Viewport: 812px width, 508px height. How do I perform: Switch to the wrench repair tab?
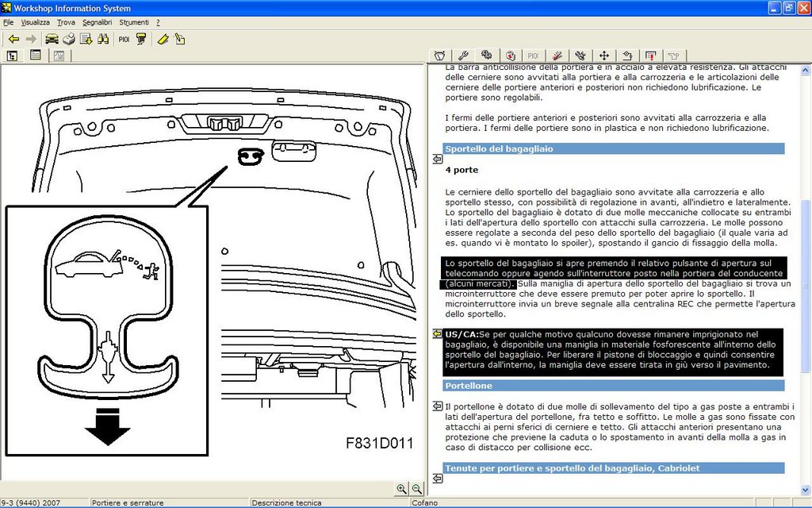click(463, 56)
